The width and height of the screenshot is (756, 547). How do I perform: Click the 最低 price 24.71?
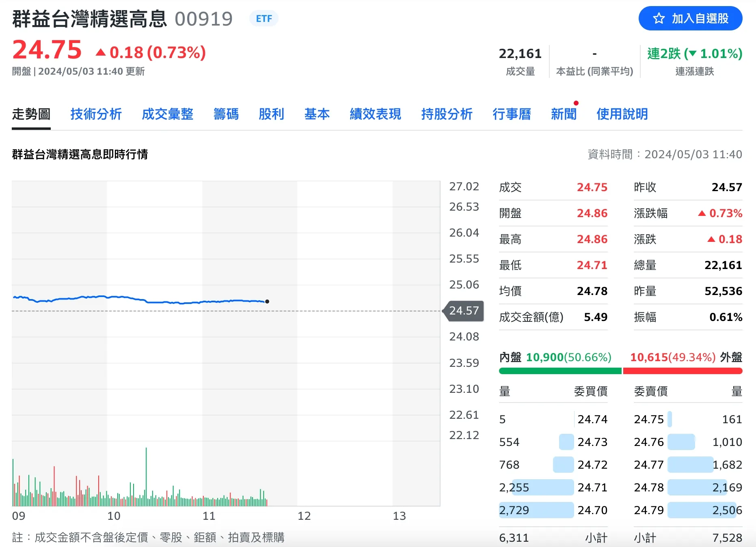(x=592, y=265)
